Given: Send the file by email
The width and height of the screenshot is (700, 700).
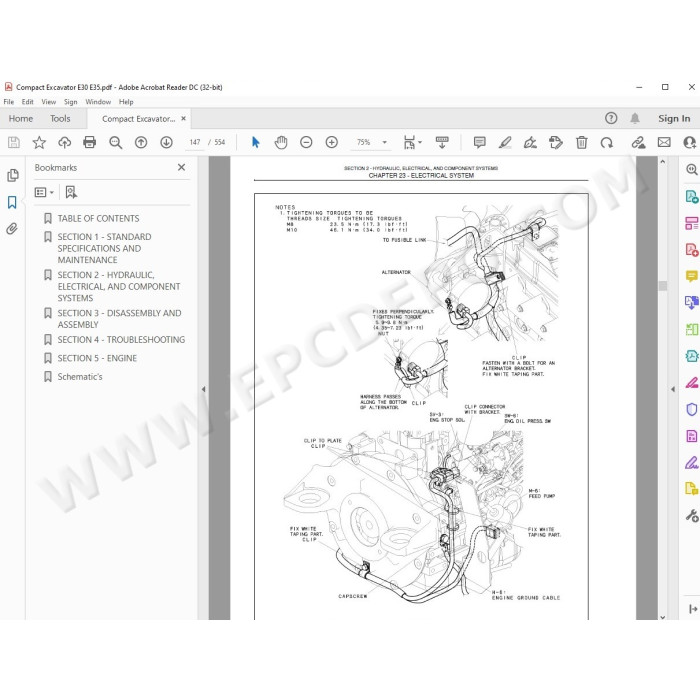Looking at the screenshot, I should [x=664, y=142].
